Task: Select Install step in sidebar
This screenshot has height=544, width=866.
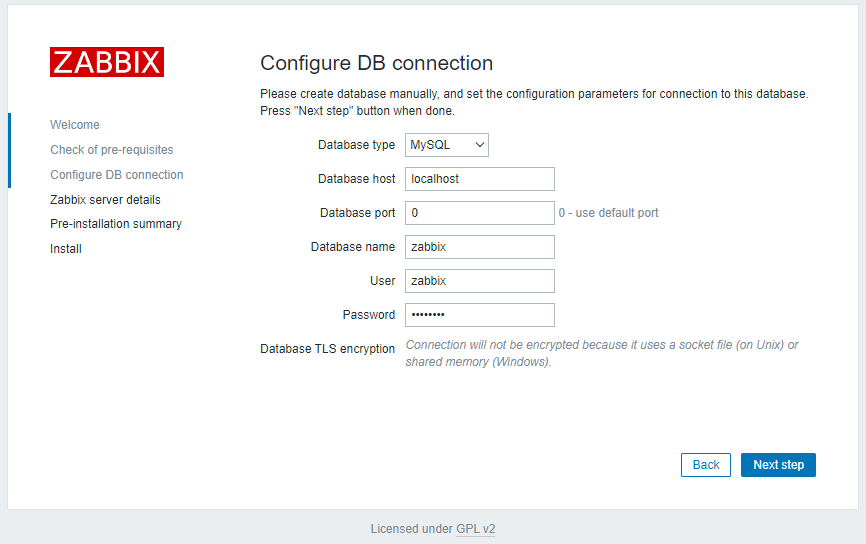Action: click(66, 249)
